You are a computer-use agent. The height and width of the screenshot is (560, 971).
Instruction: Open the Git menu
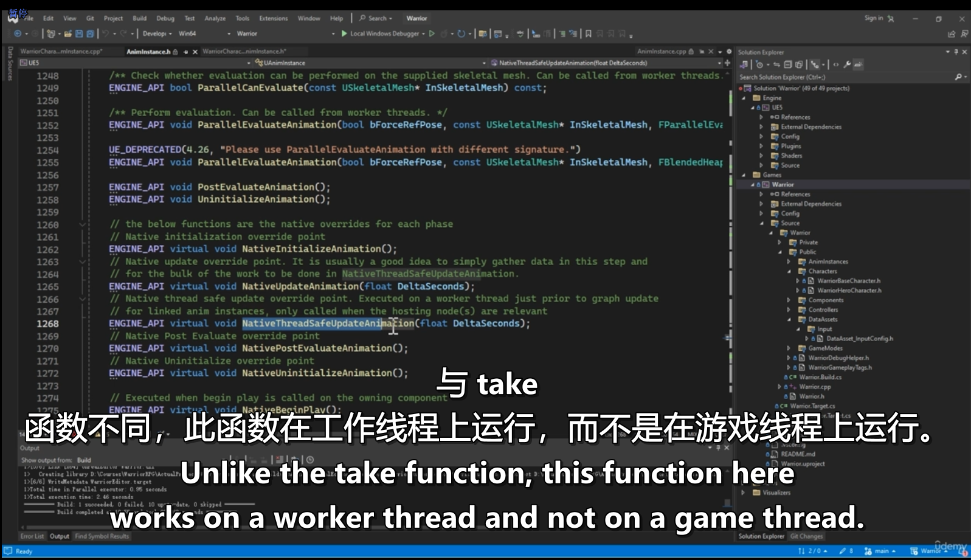[90, 18]
